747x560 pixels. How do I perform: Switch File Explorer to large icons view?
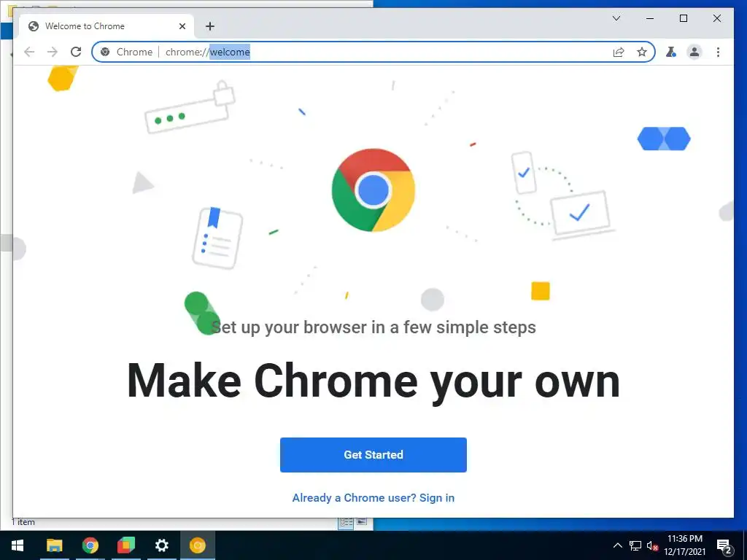tap(362, 522)
